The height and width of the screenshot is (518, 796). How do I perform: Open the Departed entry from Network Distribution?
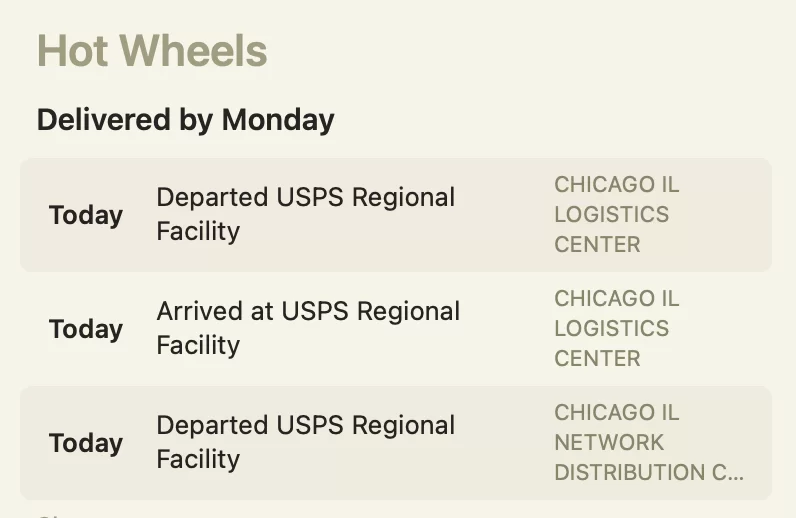point(396,443)
